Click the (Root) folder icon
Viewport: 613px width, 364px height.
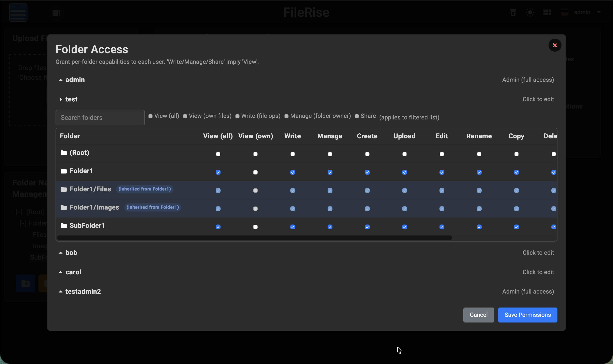coord(64,153)
